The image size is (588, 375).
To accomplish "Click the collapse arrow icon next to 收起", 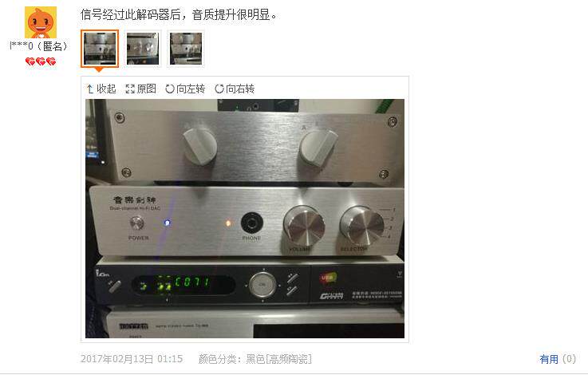I will [x=89, y=89].
